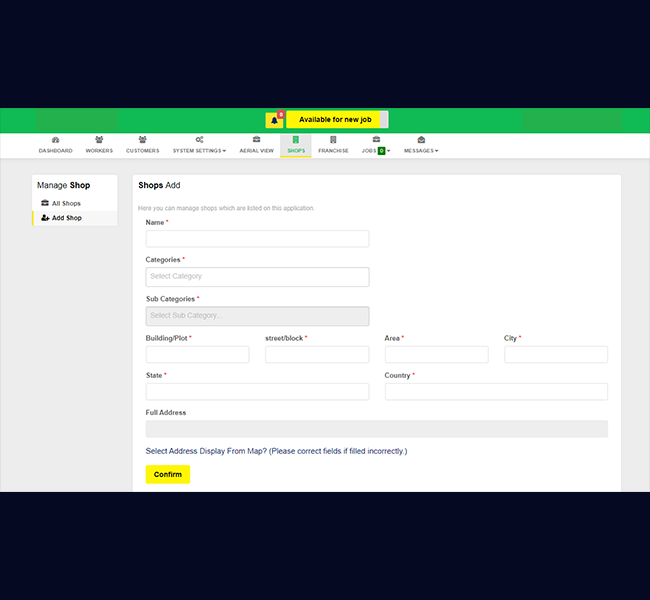
Task: Click the All Shops sidebar item
Action: pyautogui.click(x=66, y=203)
